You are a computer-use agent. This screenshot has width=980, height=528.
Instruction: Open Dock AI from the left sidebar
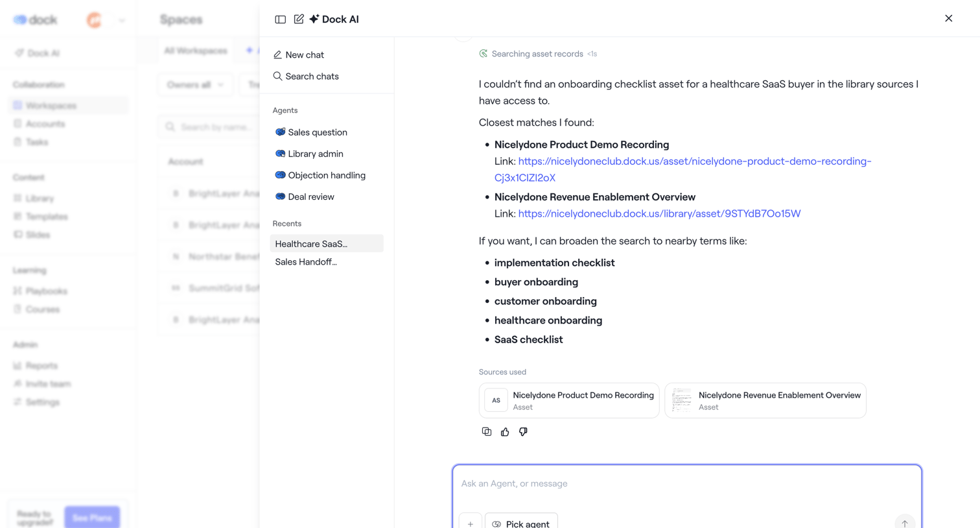(x=38, y=53)
